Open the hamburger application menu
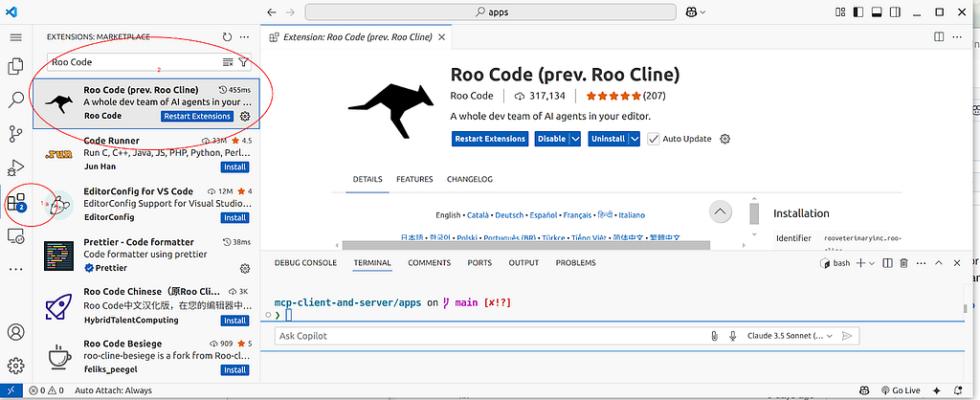Screen dimensions: 980x400 pos(15,37)
